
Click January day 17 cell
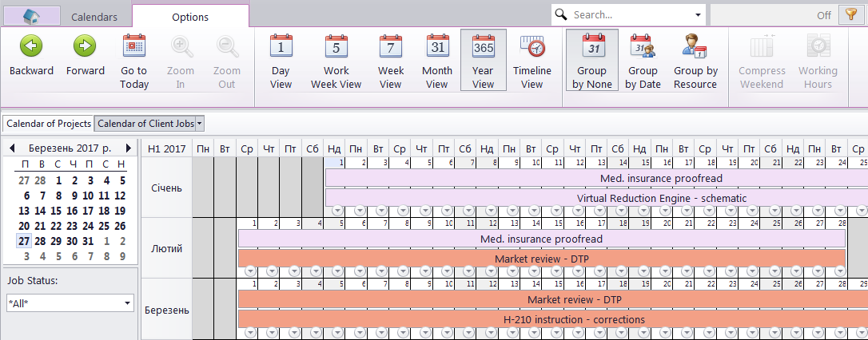click(x=683, y=163)
